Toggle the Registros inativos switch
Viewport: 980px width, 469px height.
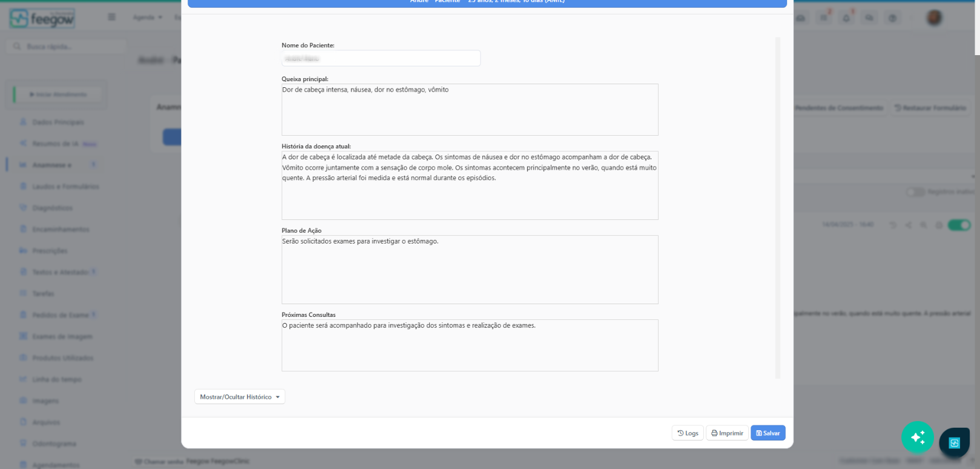[915, 191]
